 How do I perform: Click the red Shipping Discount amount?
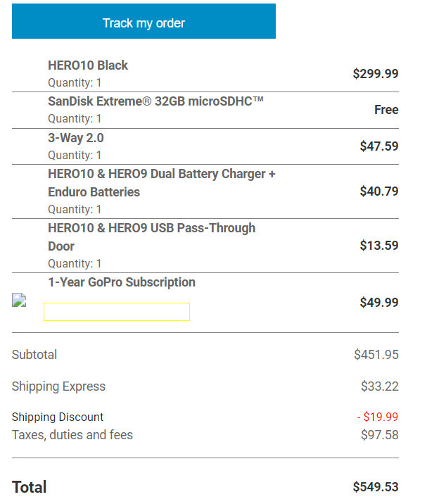tap(378, 417)
